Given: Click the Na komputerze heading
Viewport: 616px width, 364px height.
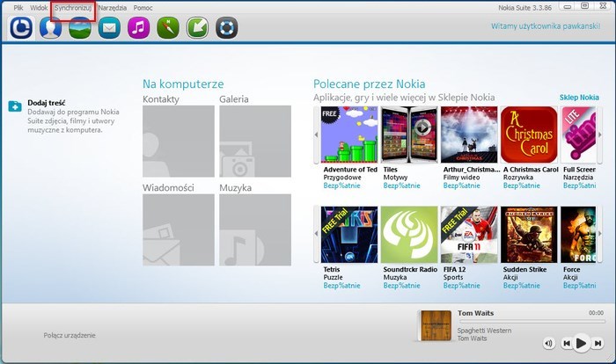Looking at the screenshot, I should (x=183, y=84).
